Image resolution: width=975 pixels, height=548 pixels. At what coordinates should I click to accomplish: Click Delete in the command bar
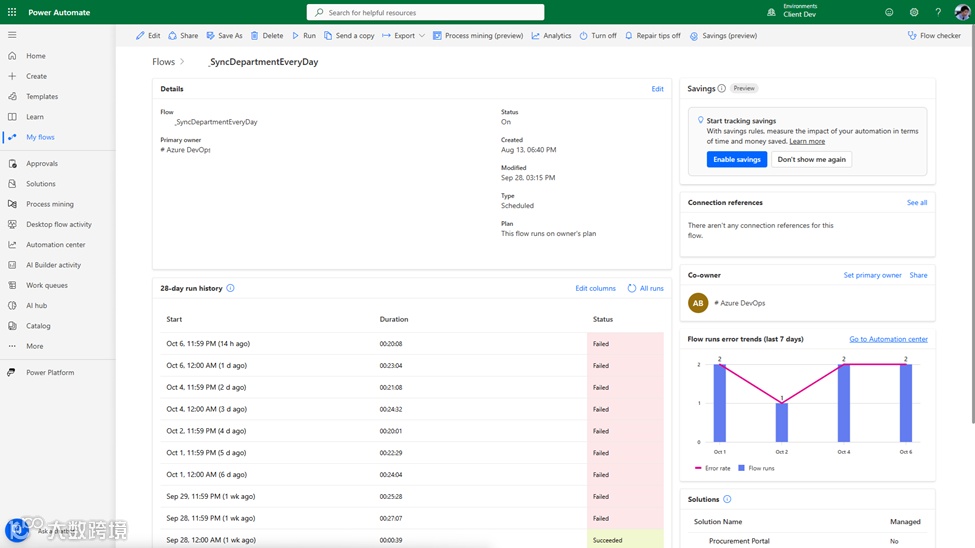[267, 35]
